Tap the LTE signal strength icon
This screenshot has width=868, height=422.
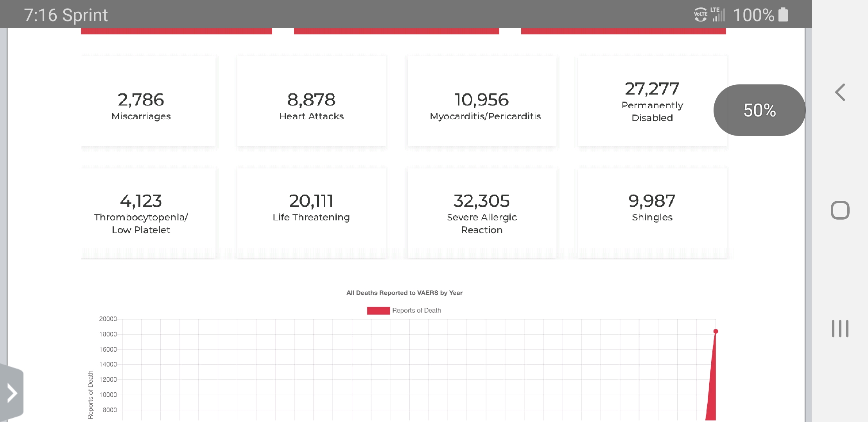(718, 14)
